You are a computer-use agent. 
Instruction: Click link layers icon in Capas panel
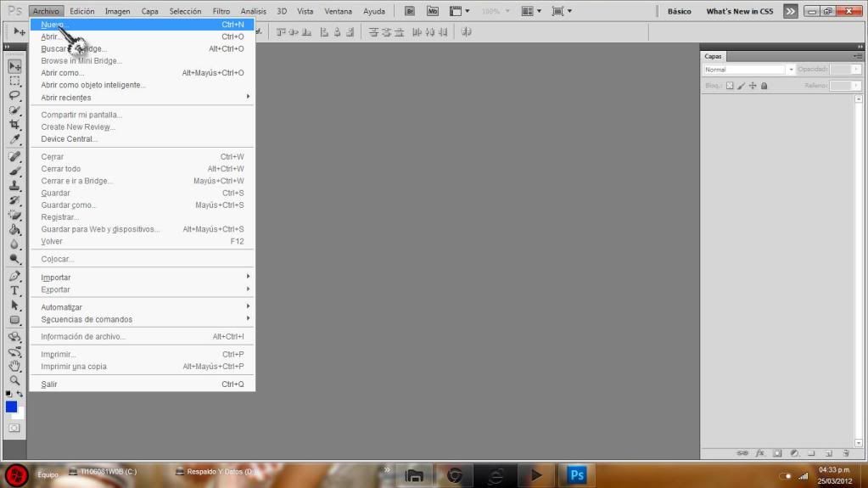tap(742, 453)
